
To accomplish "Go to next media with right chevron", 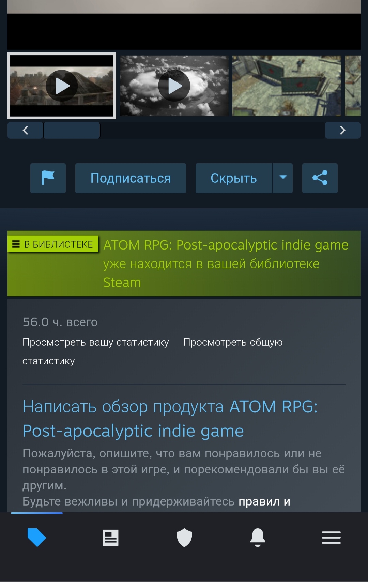I will coord(343,130).
